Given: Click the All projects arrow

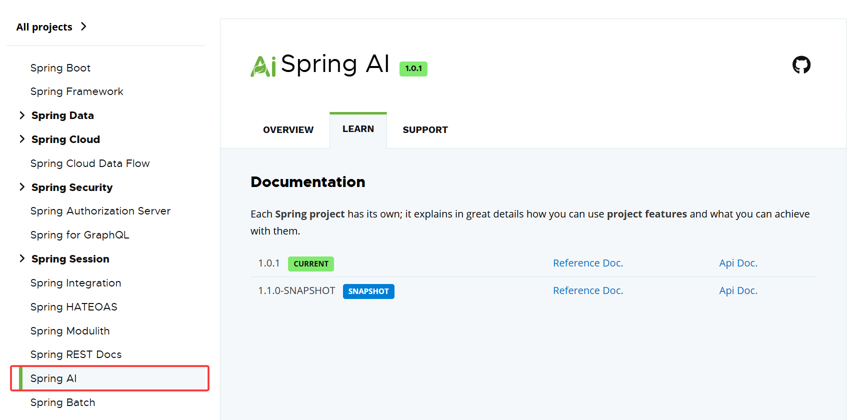Looking at the screenshot, I should click(x=83, y=26).
